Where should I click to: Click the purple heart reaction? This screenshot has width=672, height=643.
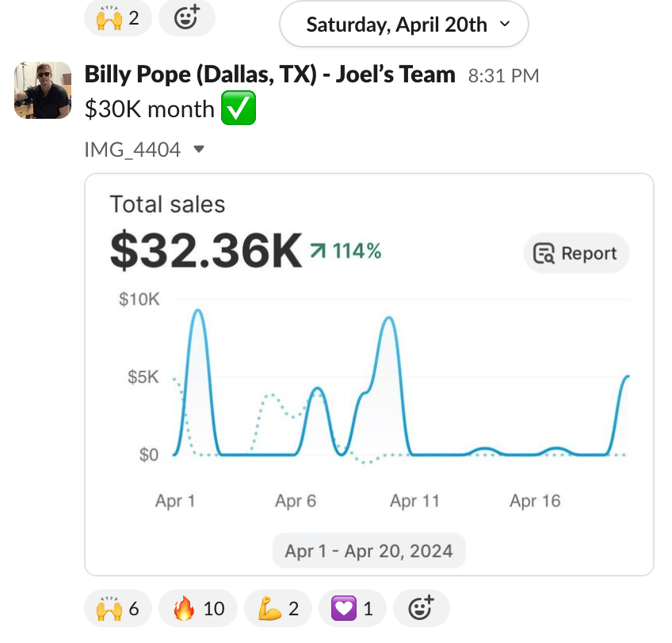point(352,608)
